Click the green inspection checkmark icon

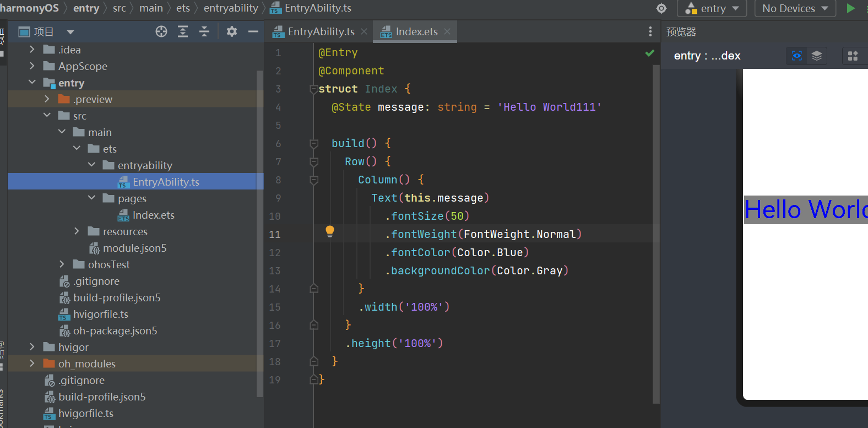(x=650, y=53)
